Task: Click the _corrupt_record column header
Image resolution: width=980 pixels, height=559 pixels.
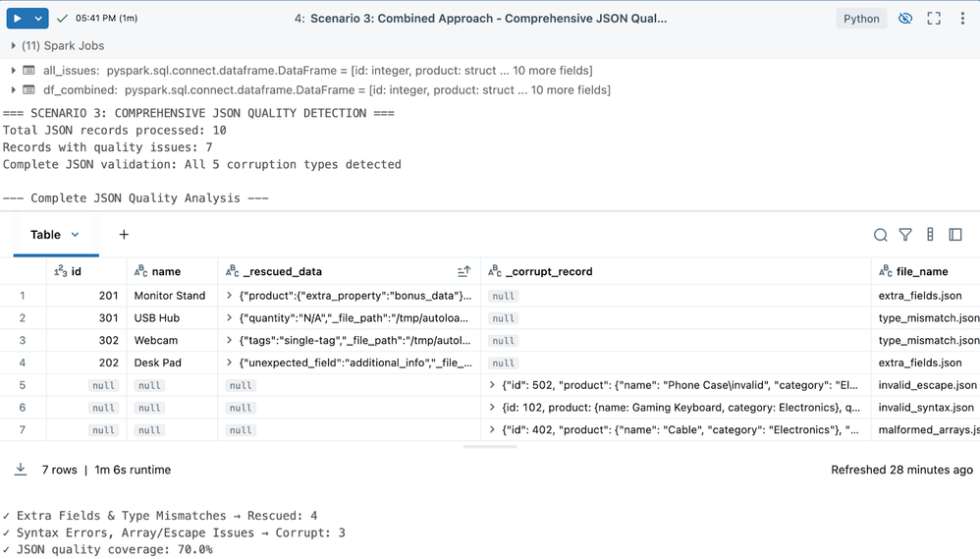Action: [676, 271]
